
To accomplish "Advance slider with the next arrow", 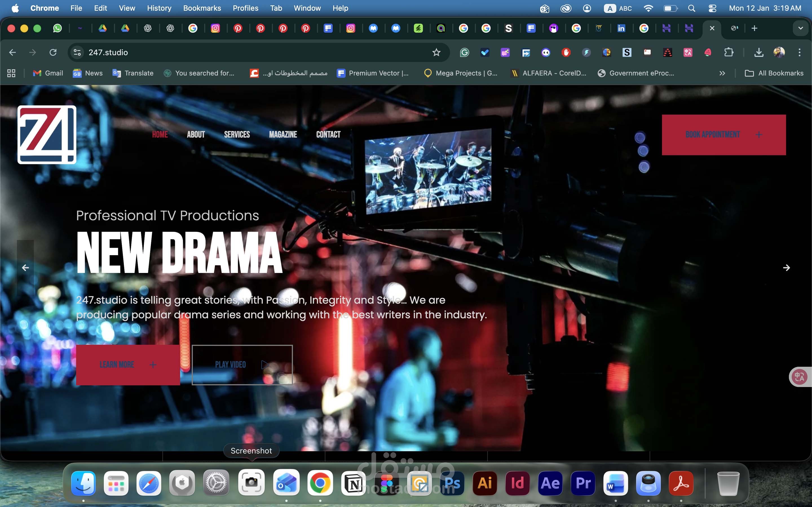I will [786, 268].
